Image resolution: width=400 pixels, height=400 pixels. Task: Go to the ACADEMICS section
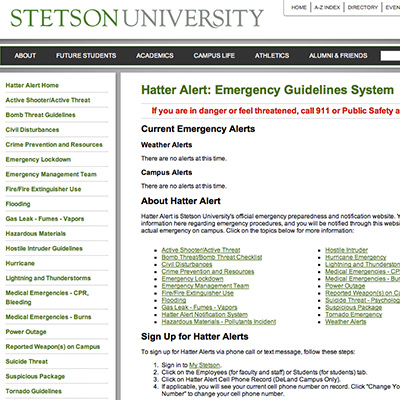[155, 56]
